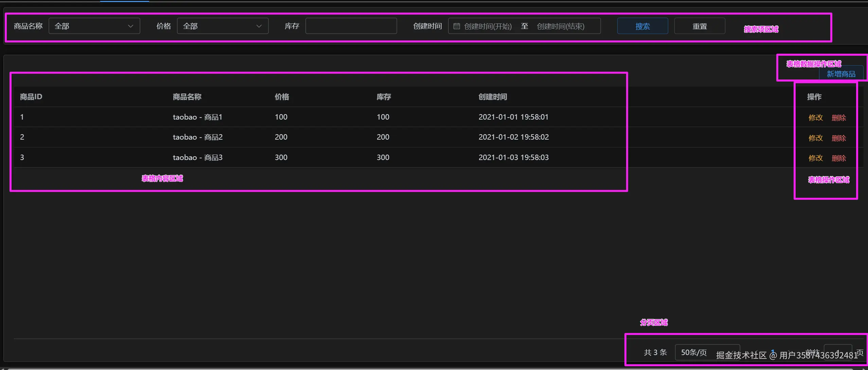
Task: Click 修改 for taobao - 商品2
Action: (815, 138)
